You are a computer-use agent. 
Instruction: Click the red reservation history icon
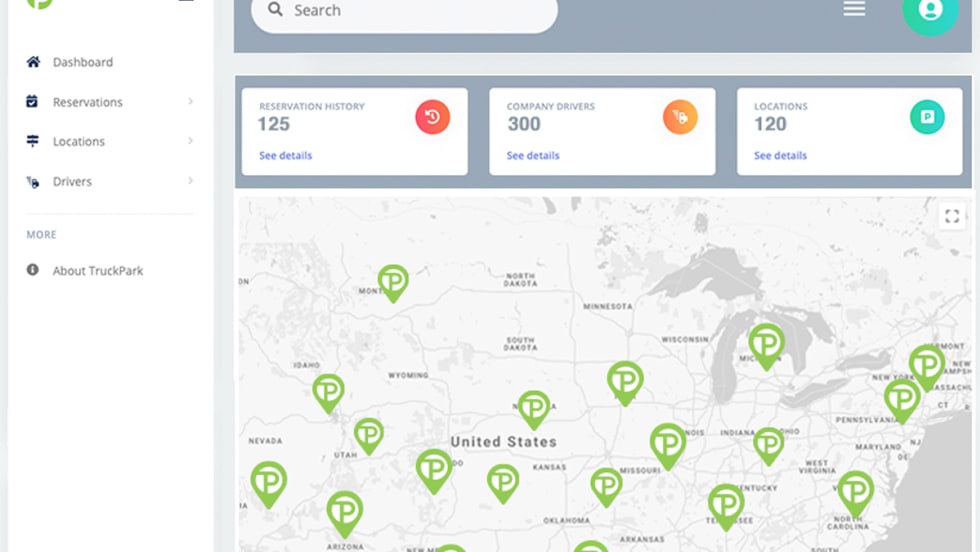(x=432, y=118)
